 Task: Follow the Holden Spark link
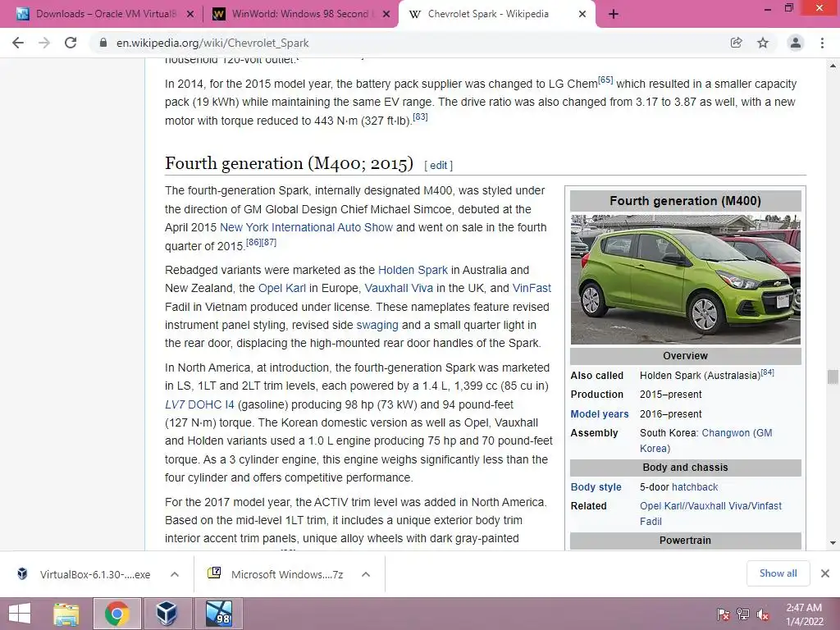[x=413, y=270]
